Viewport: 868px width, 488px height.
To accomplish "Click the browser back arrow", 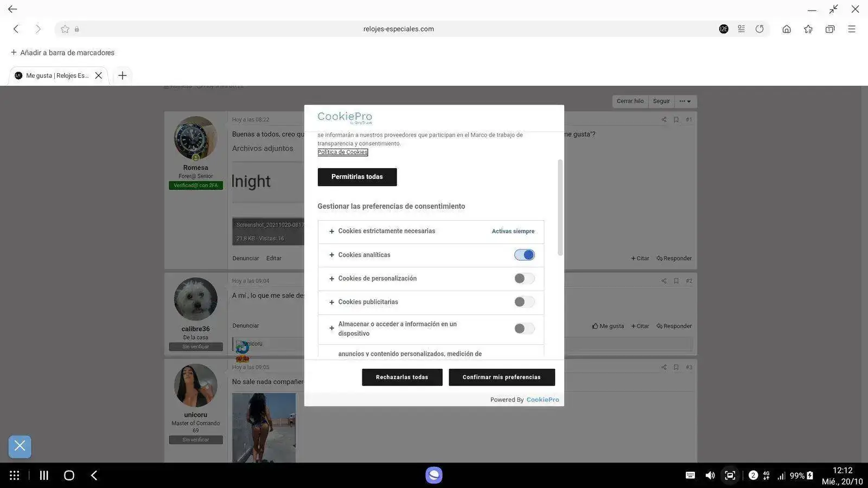I will (16, 29).
